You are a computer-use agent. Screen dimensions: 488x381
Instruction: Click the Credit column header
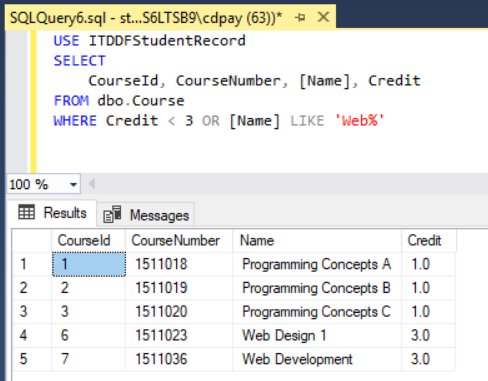[x=429, y=240]
